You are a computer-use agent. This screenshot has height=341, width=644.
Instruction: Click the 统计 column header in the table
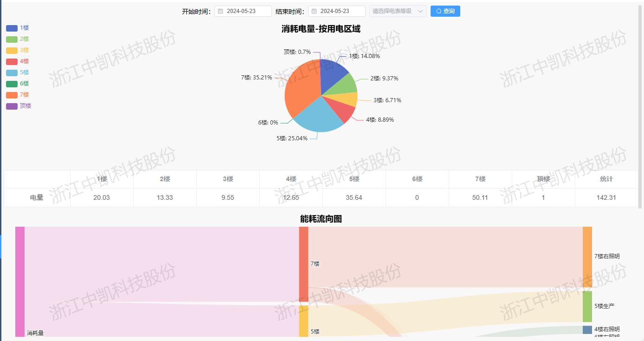[x=606, y=179]
